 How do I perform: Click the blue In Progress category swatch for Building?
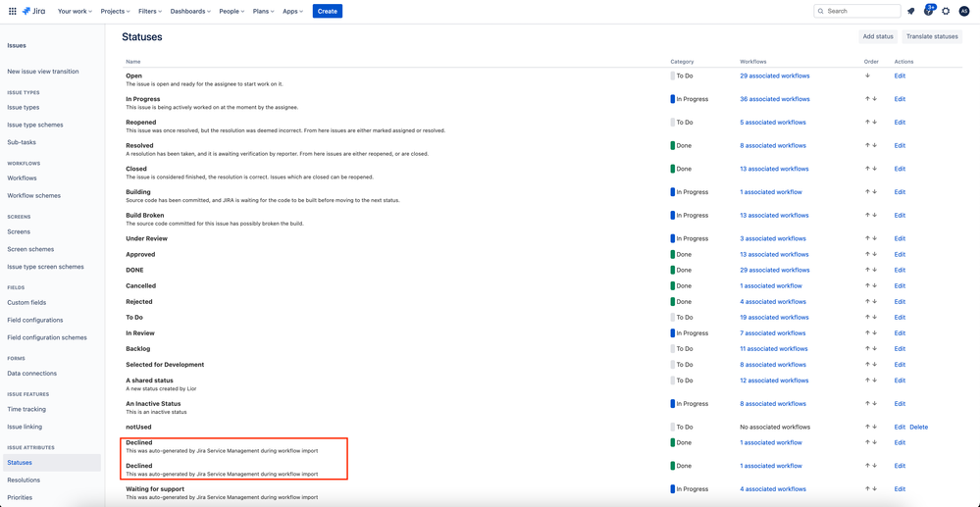click(673, 192)
